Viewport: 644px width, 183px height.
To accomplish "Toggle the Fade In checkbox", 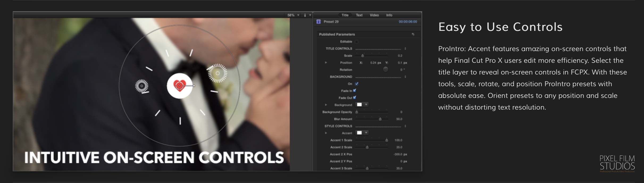I will pyautogui.click(x=354, y=91).
